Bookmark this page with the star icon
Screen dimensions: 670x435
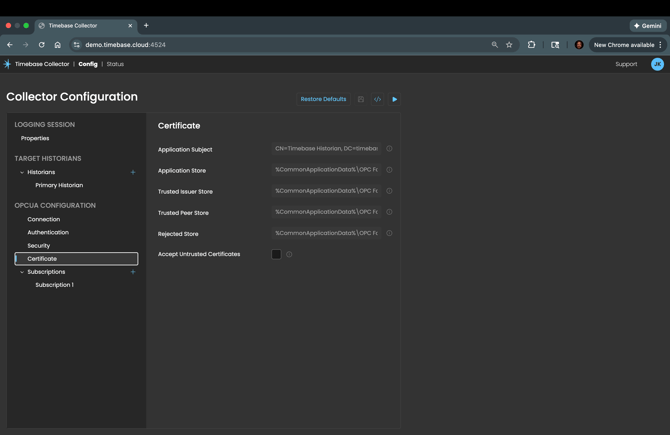509,45
